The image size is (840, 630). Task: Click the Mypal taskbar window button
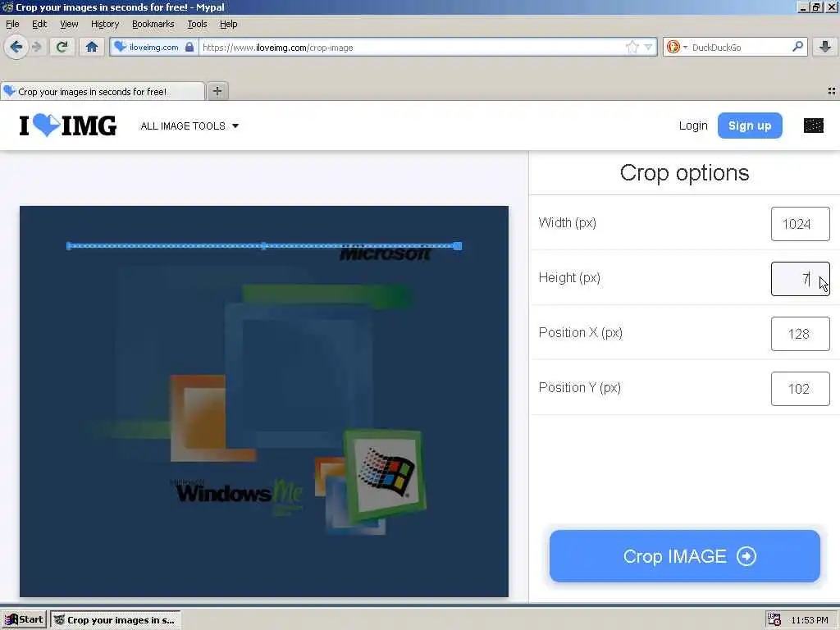click(115, 620)
